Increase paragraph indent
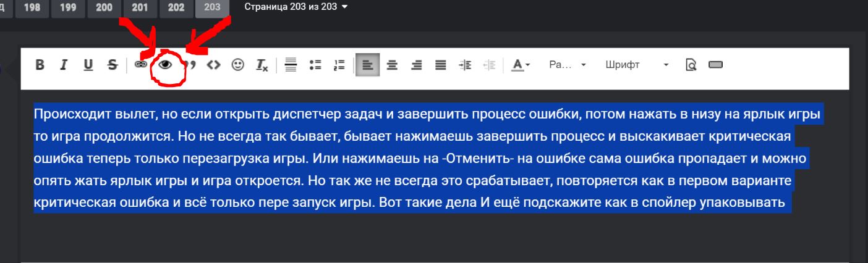Image resolution: width=868 pixels, height=263 pixels. [x=464, y=64]
